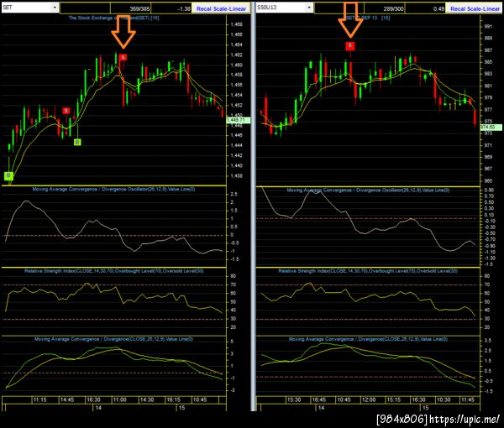504x428 pixels.
Task: Select the 289/300 bar counter field
Action: 385,8
